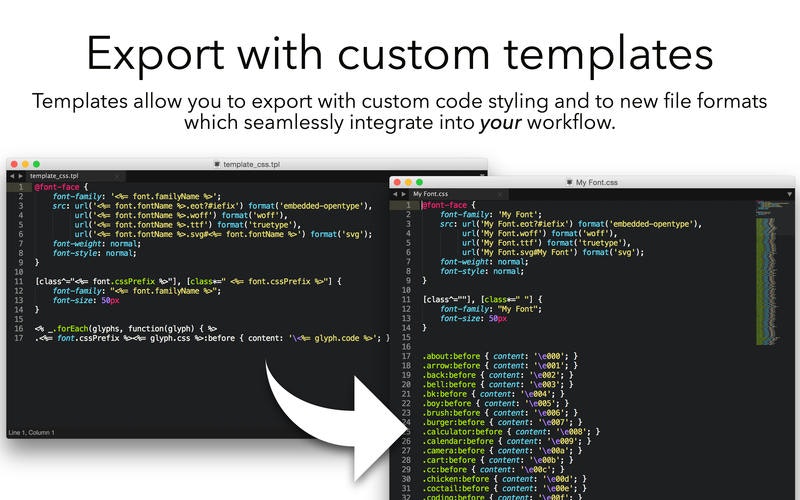This screenshot has height=500, width=800.
Task: Click line number 15 in template_css.tpl gutter
Action: [x=19, y=319]
